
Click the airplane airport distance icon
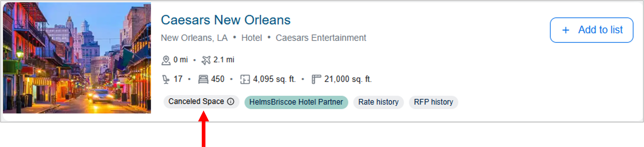coord(206,60)
